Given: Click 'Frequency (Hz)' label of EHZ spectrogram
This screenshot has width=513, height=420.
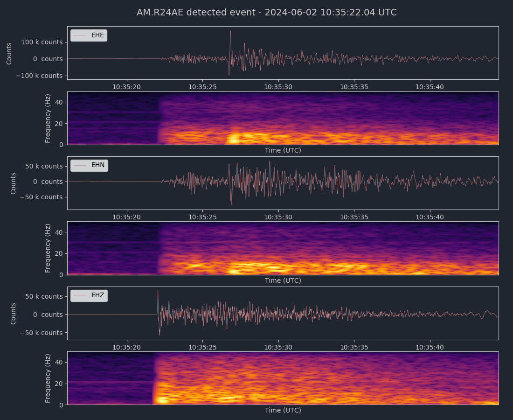Looking at the screenshot, I should (x=48, y=378).
